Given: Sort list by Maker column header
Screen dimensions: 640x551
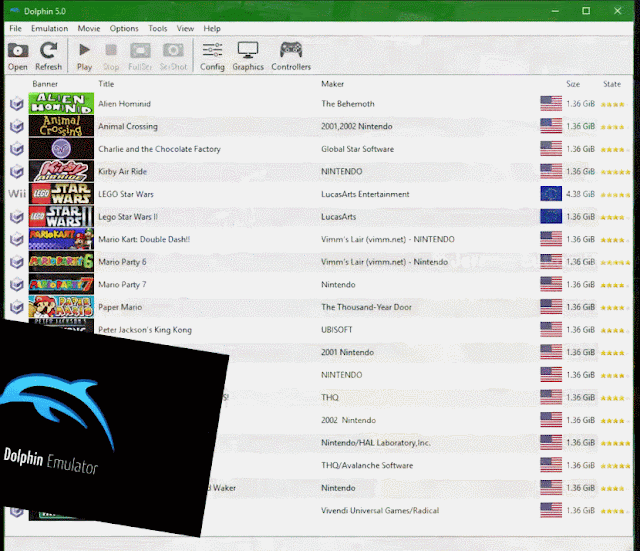Looking at the screenshot, I should point(332,84).
